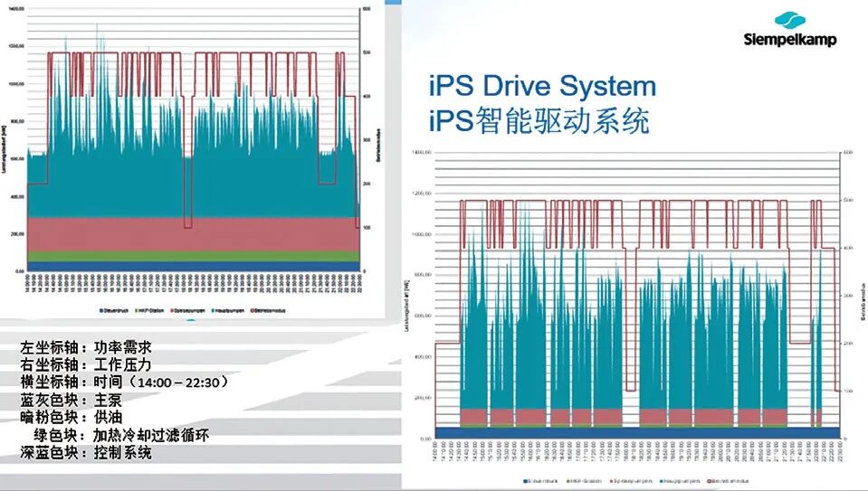Toggle Hauptpumpen legend entry in right chart

[680, 481]
